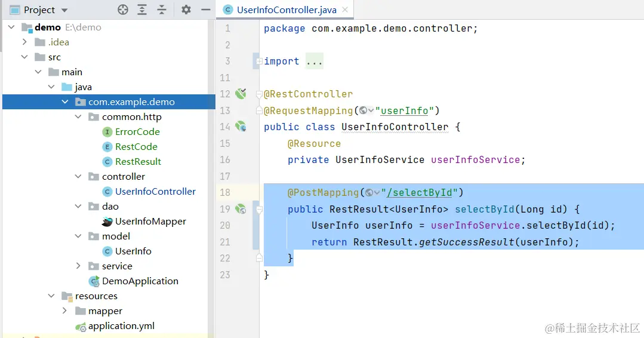This screenshot has height=338, width=644.
Task: Collapse the model package
Action: point(78,236)
